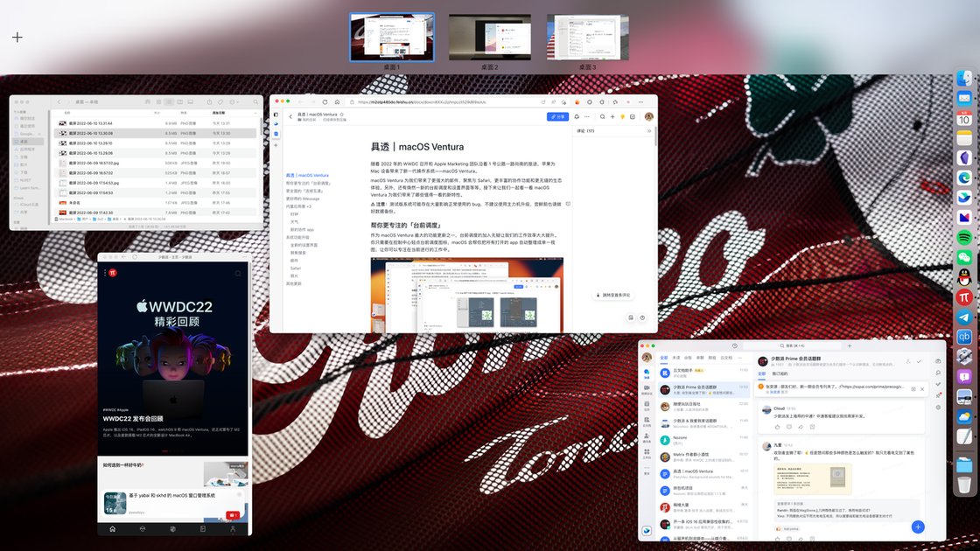Select 云文档 tab in Feishu chat list
This screenshot has width=980, height=551.
point(725,358)
